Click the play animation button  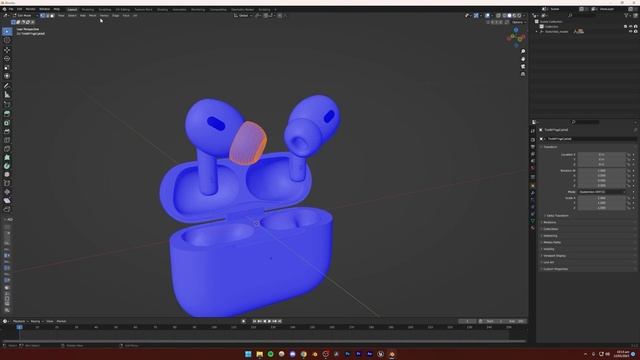269,321
